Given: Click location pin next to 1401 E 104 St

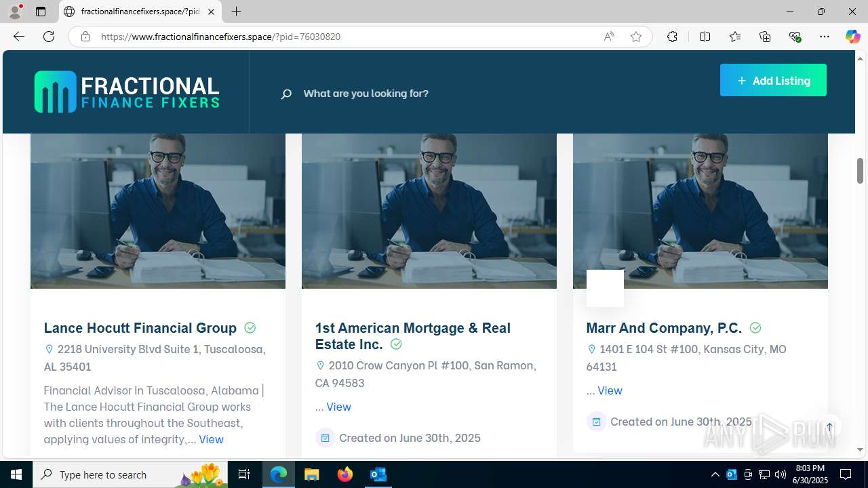Looking at the screenshot, I should pyautogui.click(x=591, y=350).
